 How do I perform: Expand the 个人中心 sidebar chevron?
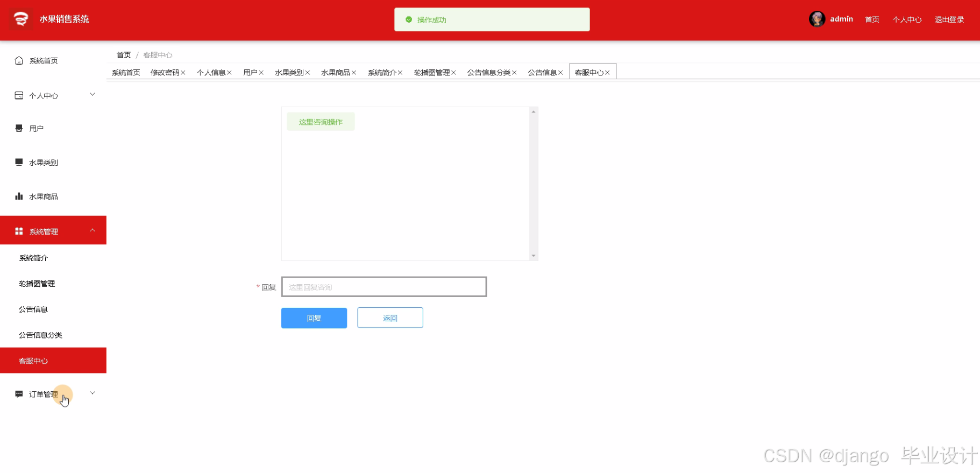click(93, 95)
